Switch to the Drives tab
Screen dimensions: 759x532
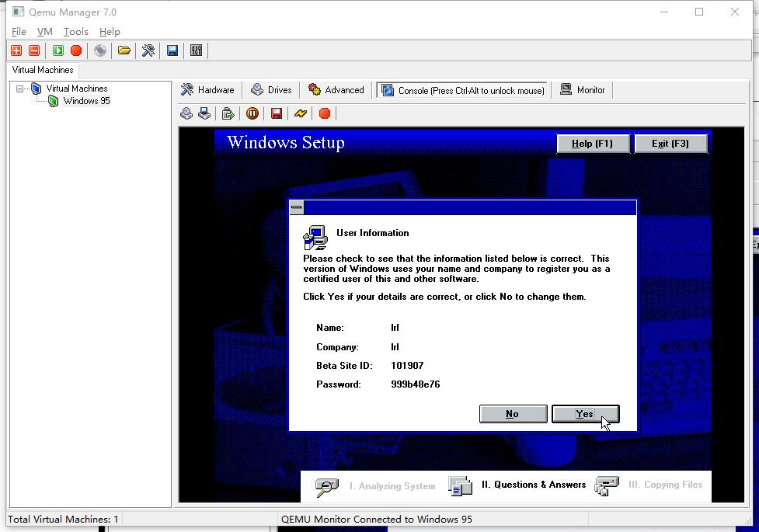pyautogui.click(x=271, y=90)
